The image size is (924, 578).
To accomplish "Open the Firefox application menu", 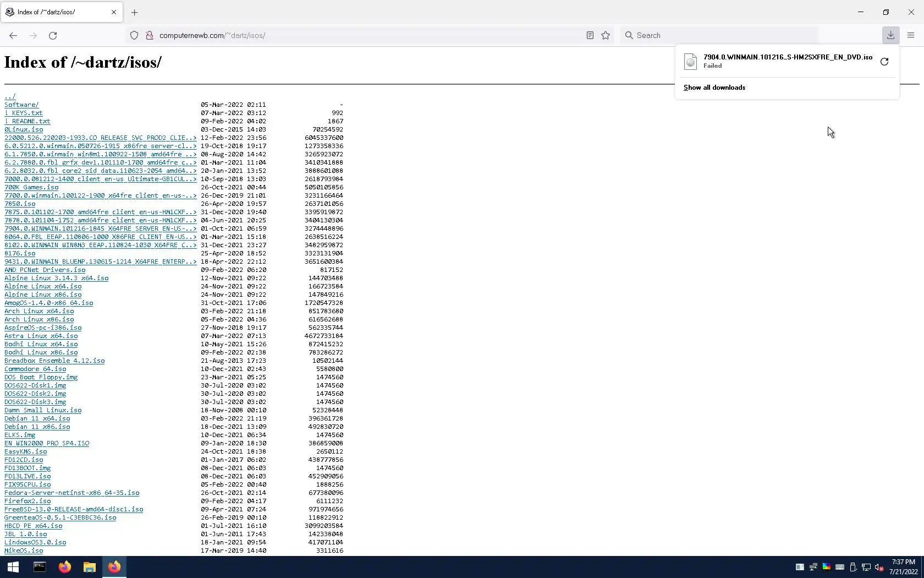I will tap(911, 35).
